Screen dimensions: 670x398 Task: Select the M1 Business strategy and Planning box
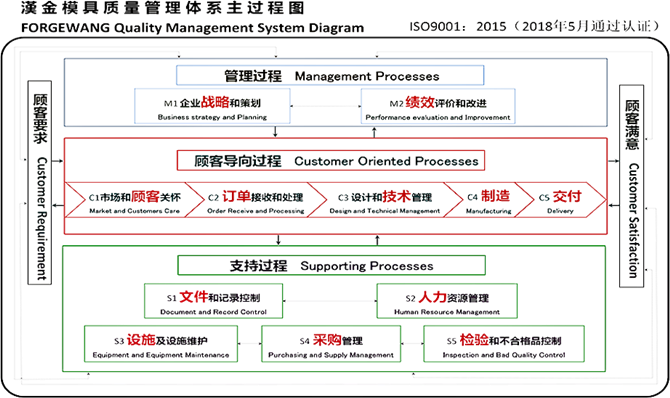[x=212, y=106]
